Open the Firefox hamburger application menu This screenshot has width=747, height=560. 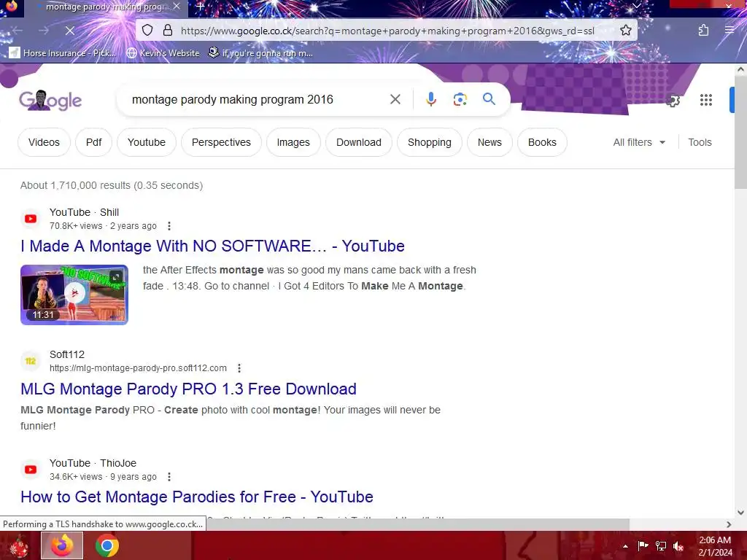729,31
